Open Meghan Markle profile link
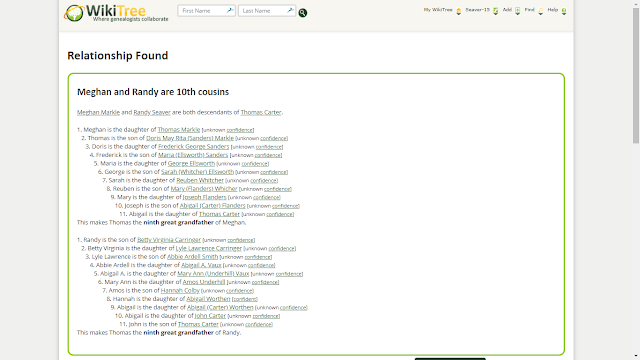 (x=98, y=112)
